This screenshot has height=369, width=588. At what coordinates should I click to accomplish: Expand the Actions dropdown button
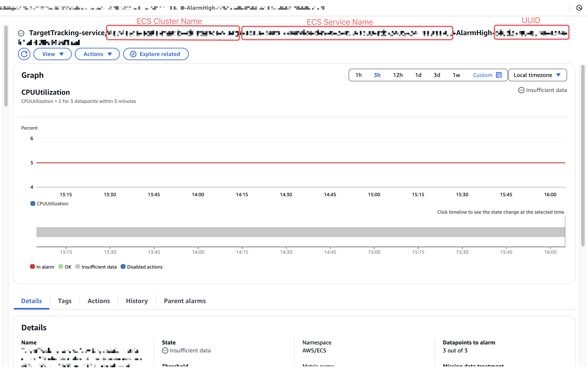tap(97, 54)
